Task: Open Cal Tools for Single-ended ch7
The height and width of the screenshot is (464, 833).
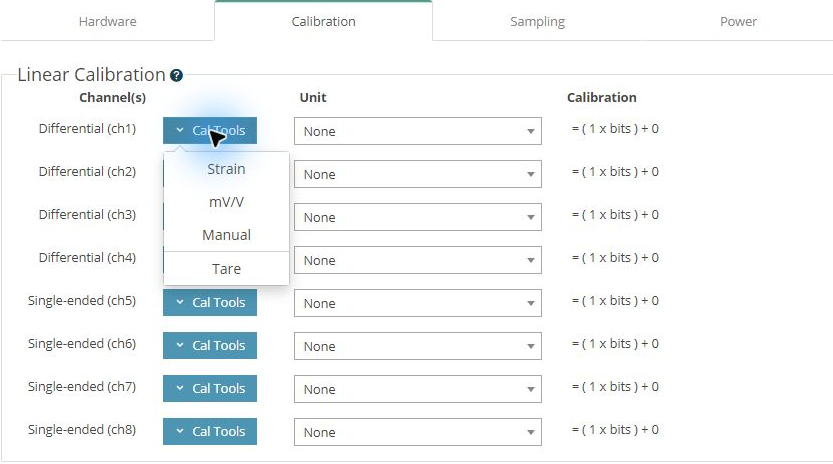Action: coord(210,389)
